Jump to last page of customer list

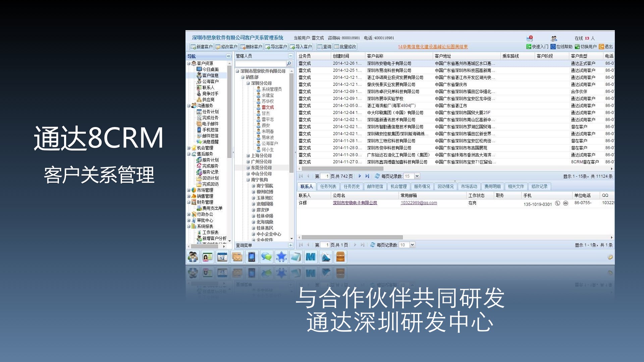point(367,176)
